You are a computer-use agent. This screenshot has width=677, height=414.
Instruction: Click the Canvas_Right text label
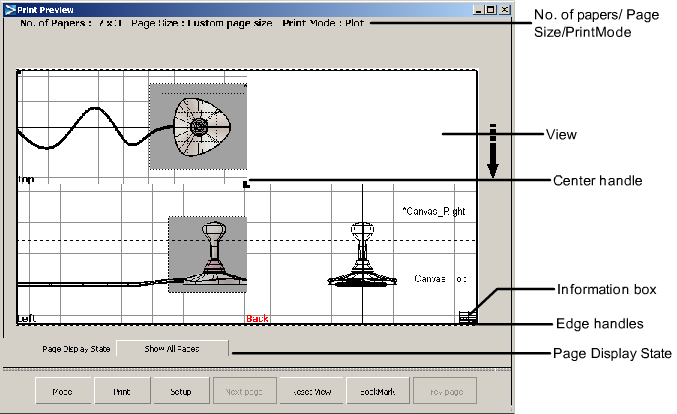click(x=434, y=211)
